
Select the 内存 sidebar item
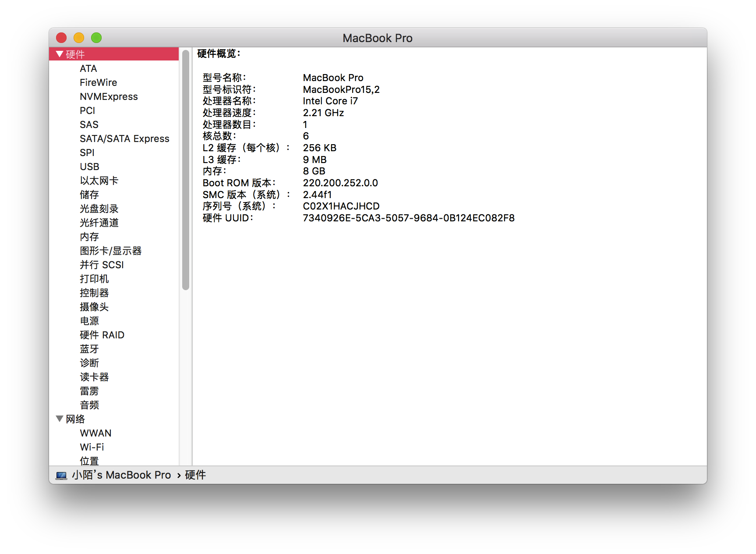click(x=89, y=237)
